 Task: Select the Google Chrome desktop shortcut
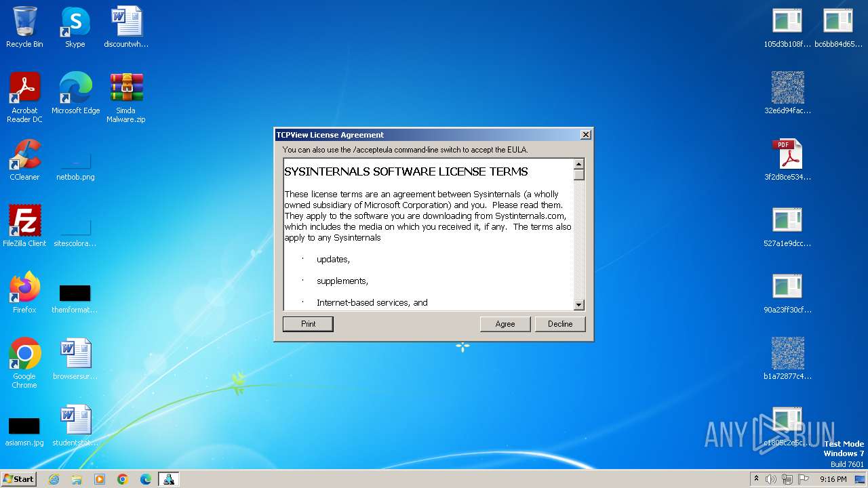[24, 363]
